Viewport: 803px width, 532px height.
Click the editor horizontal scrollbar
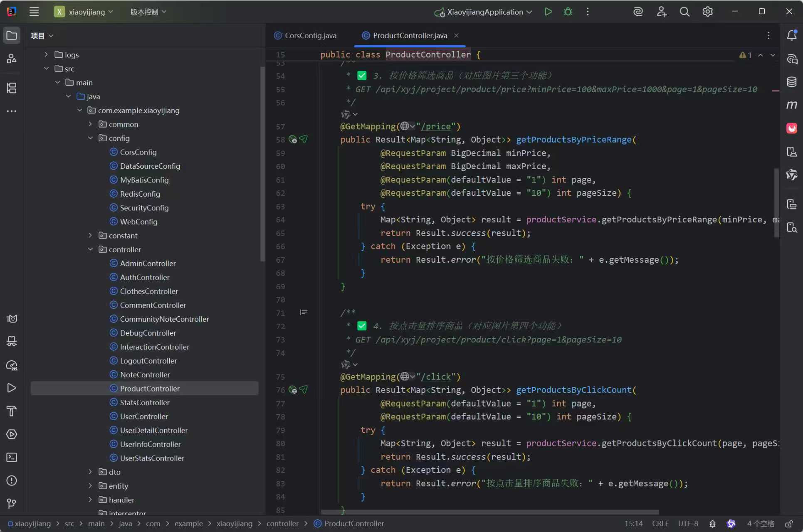(x=490, y=512)
